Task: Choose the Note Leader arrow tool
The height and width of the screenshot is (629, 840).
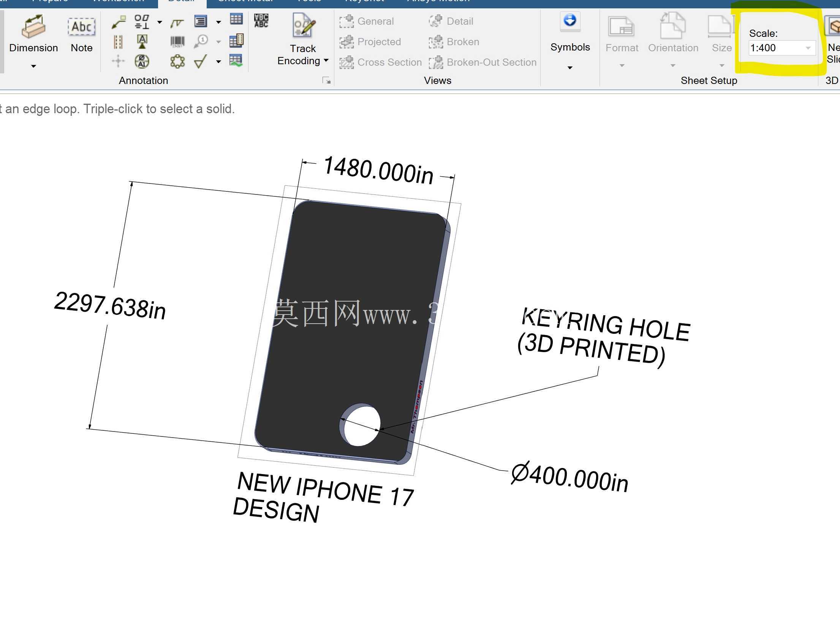Action: (x=119, y=22)
